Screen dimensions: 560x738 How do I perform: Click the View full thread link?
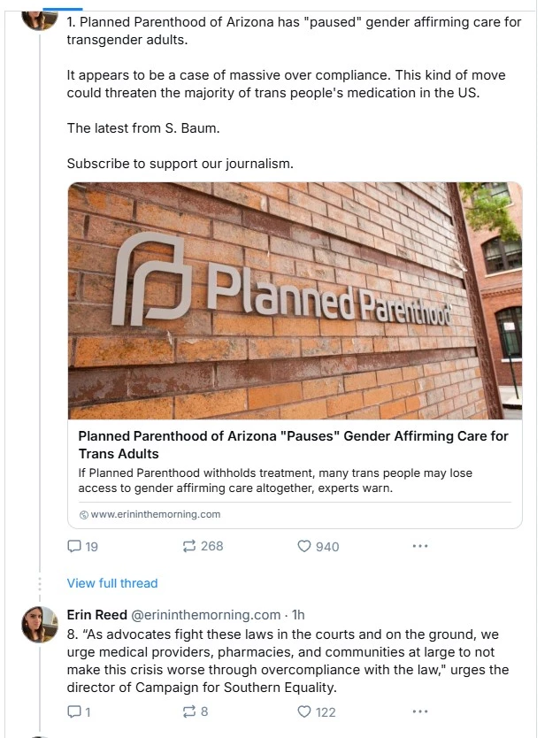click(x=112, y=583)
